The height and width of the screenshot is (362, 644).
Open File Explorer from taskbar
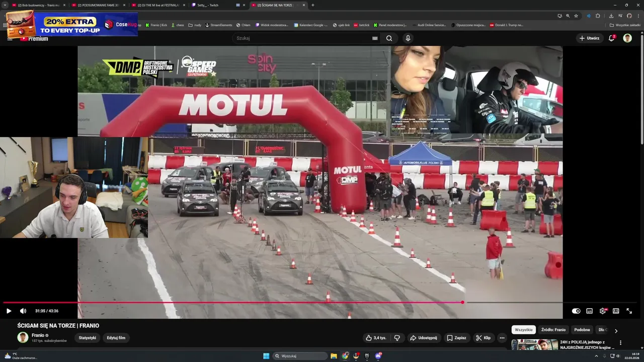[x=334, y=356]
